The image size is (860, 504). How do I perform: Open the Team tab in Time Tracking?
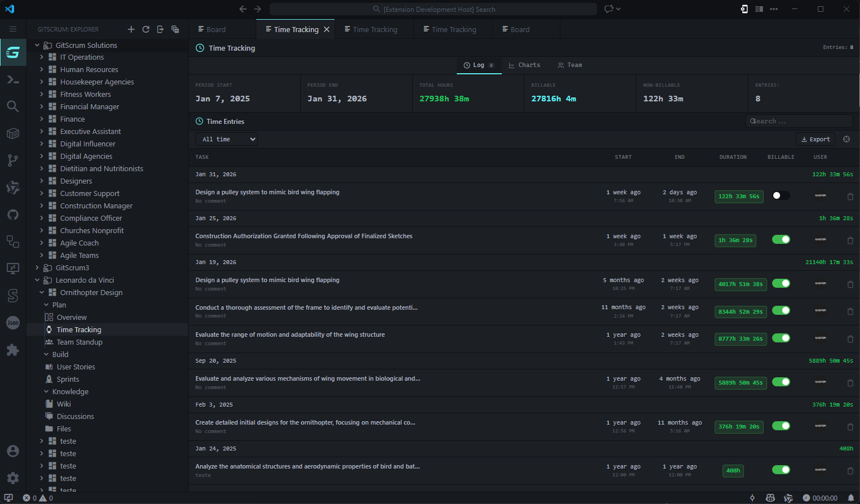(x=569, y=65)
